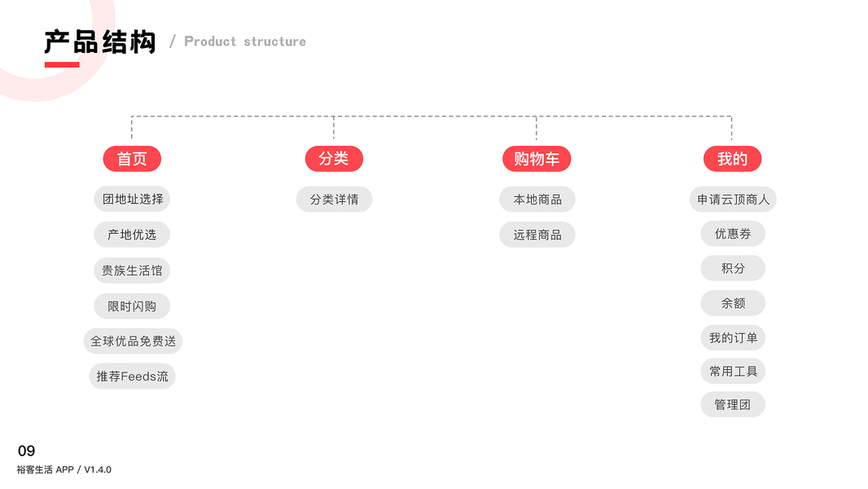868x489 pixels.
Task: Click the 常用工具 pill
Action: [733, 372]
